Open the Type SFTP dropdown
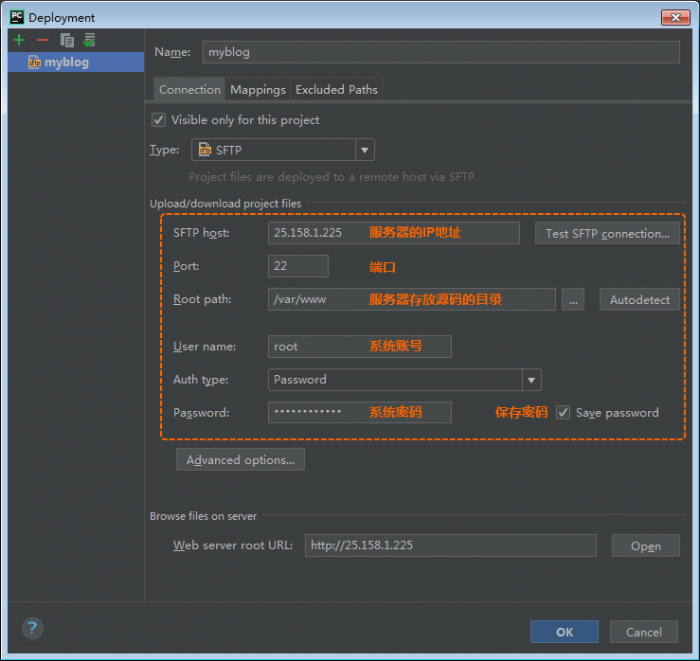Viewport: 700px width, 661px height. pyautogui.click(x=283, y=150)
